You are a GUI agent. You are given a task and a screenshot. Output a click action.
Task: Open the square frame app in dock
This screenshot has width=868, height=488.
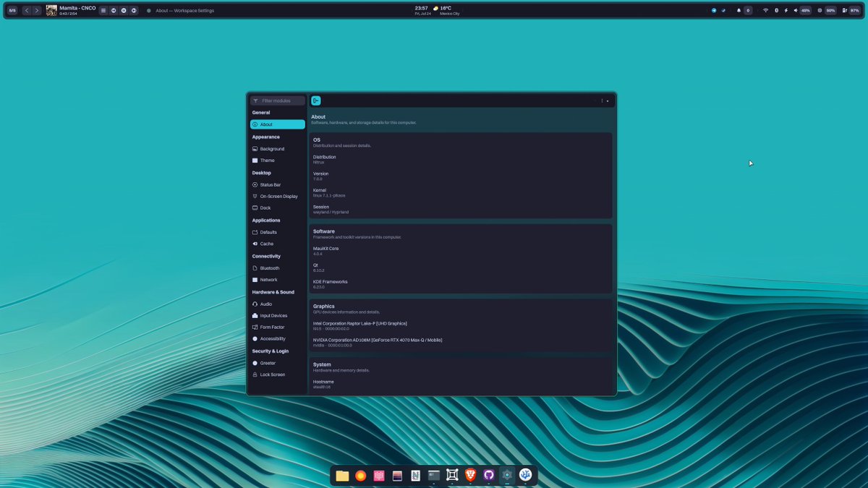tap(452, 475)
